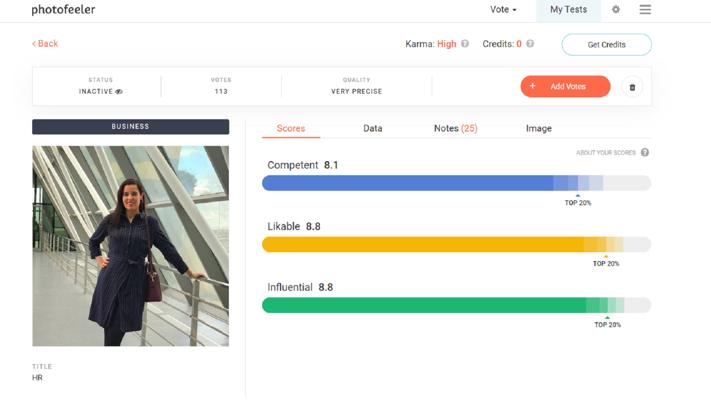Open the settings gear icon
The width and height of the screenshot is (711, 400).
point(616,10)
